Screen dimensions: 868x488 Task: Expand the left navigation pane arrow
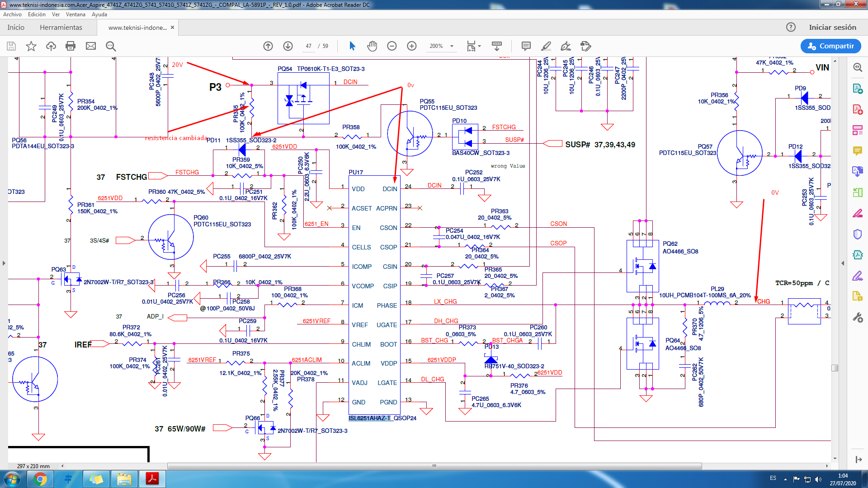click(4, 263)
